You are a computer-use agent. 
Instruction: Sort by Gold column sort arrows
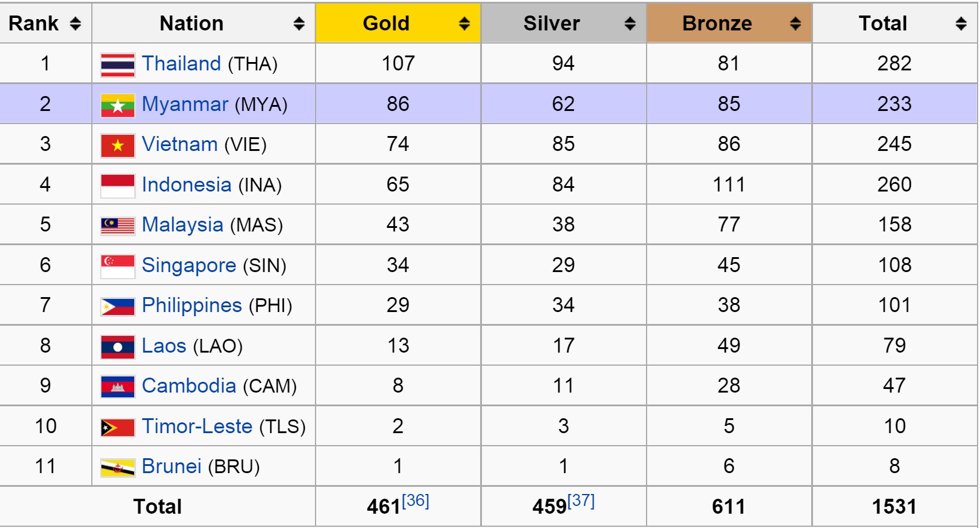point(464,23)
